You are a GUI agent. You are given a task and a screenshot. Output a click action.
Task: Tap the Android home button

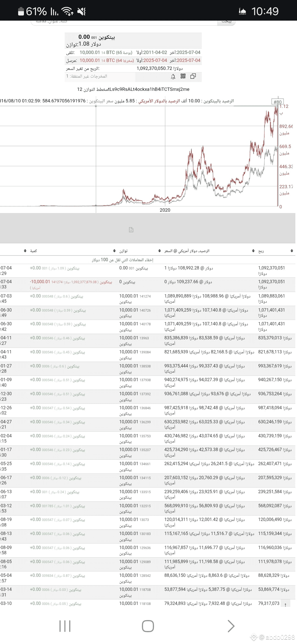148,626
